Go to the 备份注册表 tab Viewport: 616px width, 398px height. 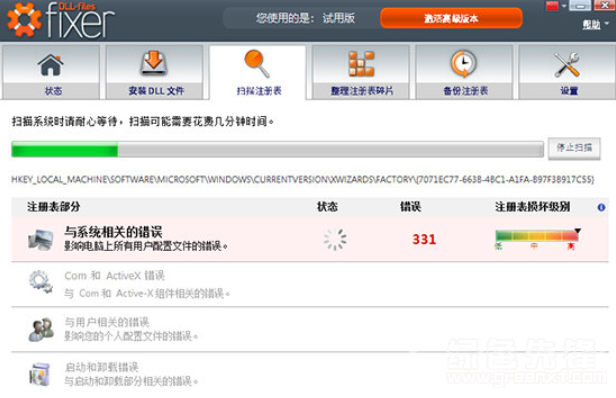464,72
